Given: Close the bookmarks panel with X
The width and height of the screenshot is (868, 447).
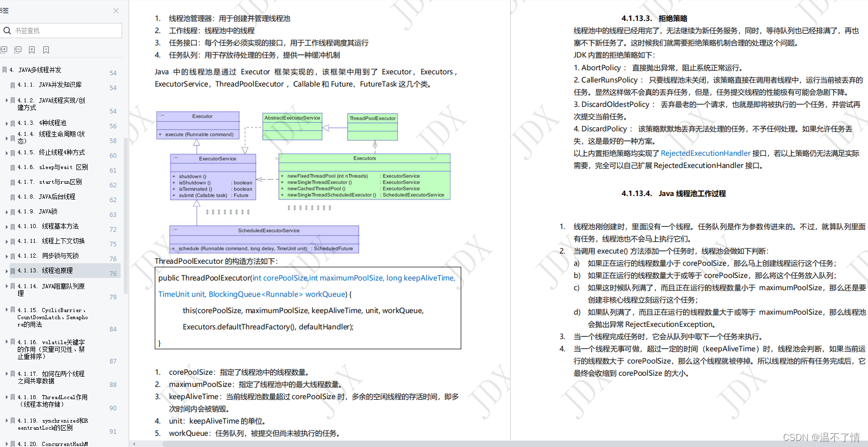Looking at the screenshot, I should click(116, 11).
